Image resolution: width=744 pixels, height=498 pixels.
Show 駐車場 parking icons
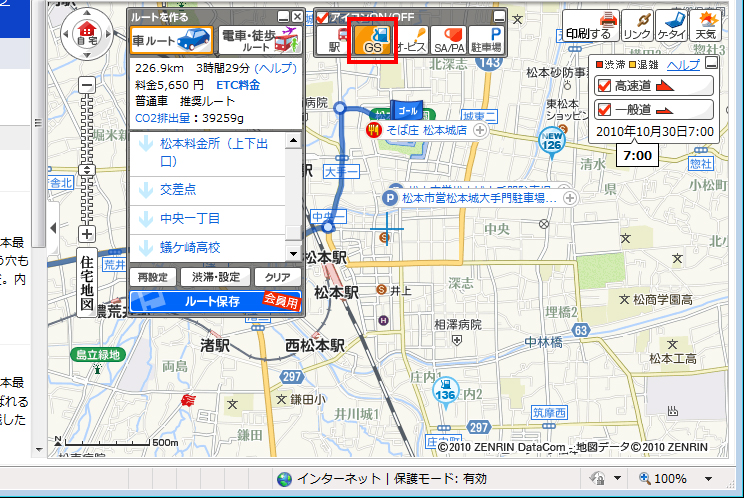[x=486, y=40]
